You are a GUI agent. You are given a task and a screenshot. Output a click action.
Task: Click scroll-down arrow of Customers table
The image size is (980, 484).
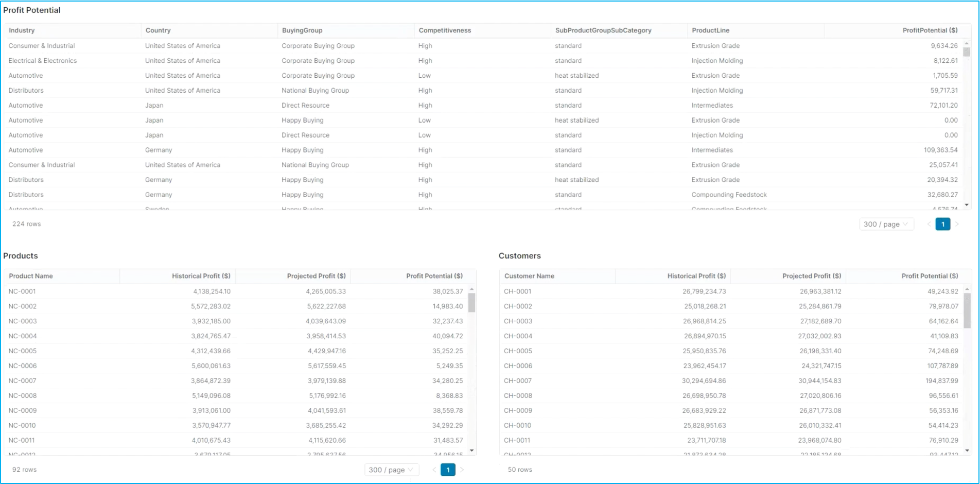(967, 451)
